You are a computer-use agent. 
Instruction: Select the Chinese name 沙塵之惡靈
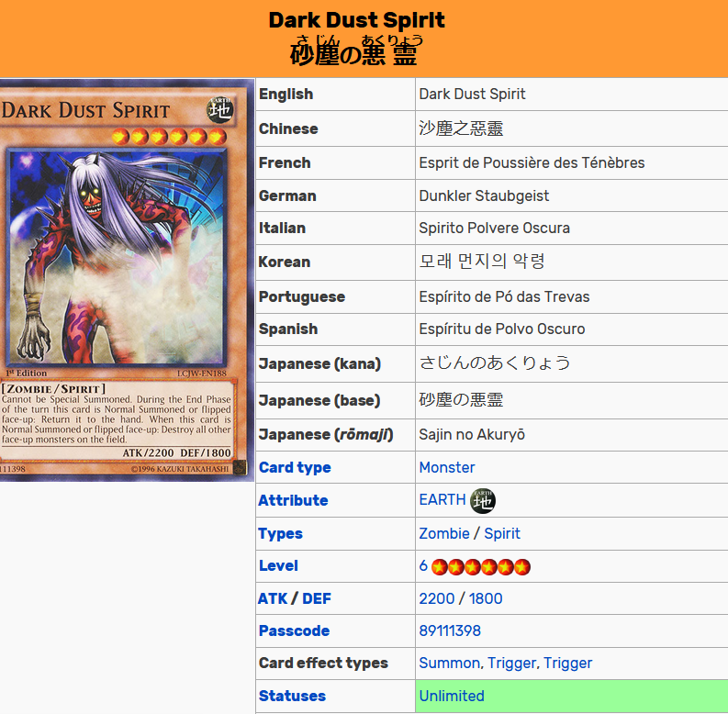tap(461, 128)
